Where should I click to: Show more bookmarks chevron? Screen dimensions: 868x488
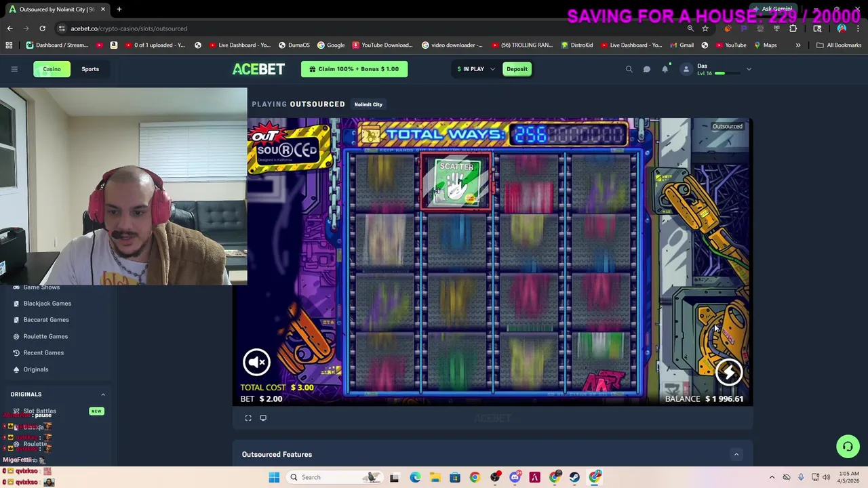[x=798, y=45]
